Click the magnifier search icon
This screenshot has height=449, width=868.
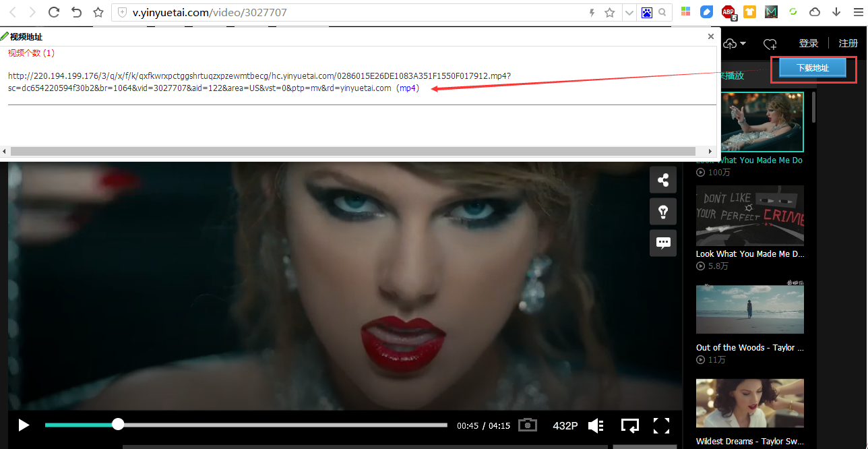[x=662, y=12]
